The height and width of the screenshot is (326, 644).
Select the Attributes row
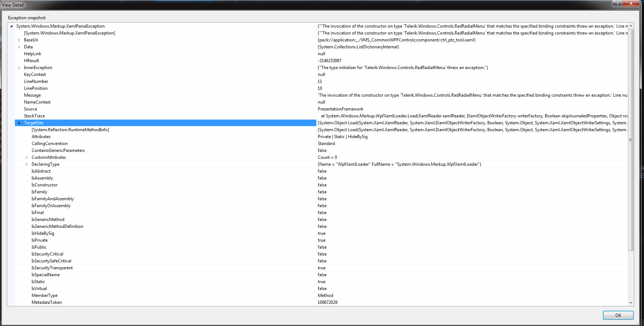[321, 137]
